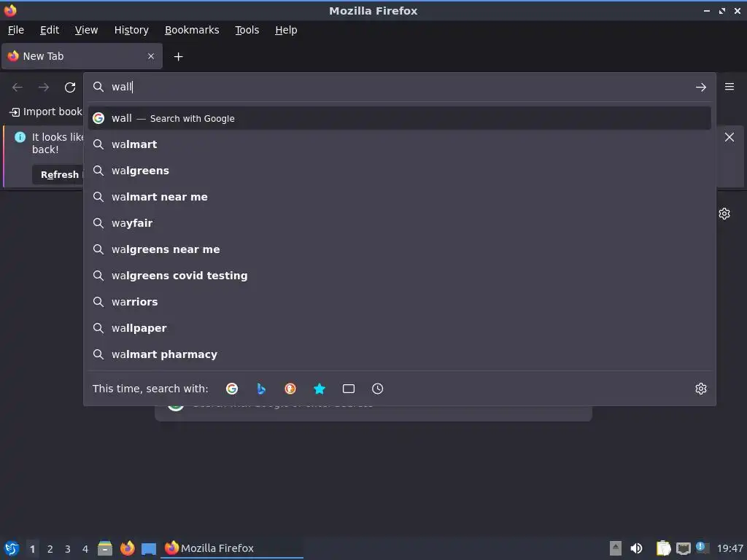Screen dimensions: 747x560
Task: Open the History menu
Action: [x=131, y=30]
